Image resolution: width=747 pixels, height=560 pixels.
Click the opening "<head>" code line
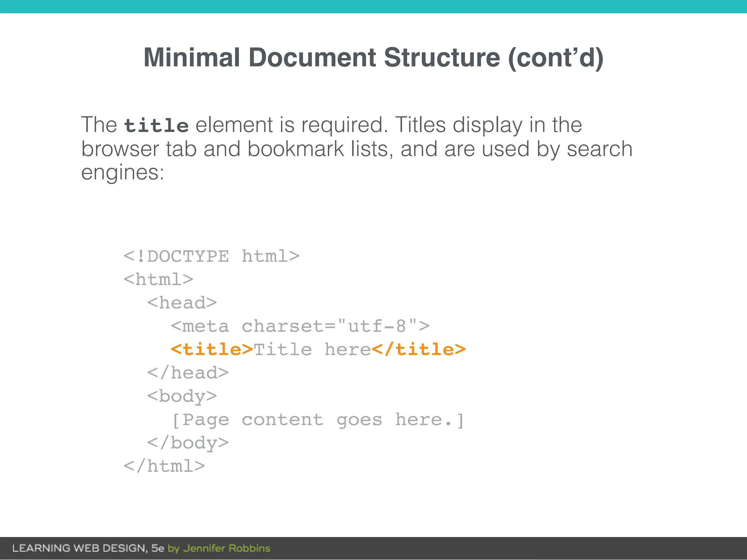tap(182, 303)
